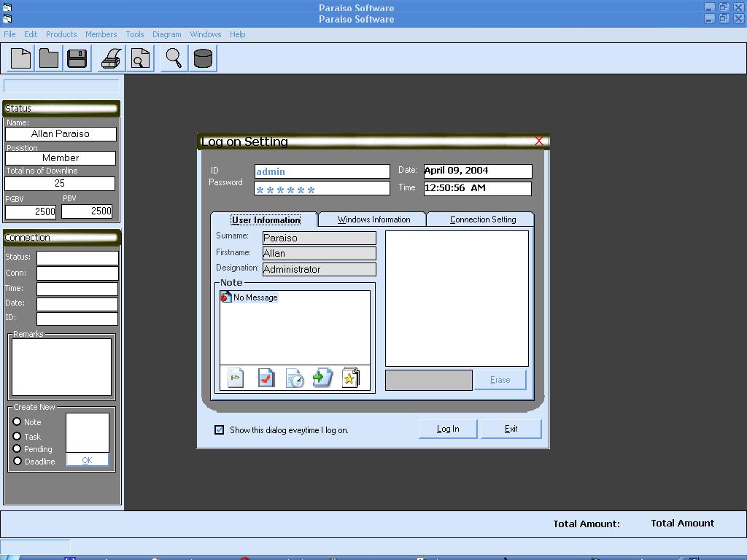Screen dimensions: 747x560
Task: Open the Windows menu
Action: (x=205, y=34)
